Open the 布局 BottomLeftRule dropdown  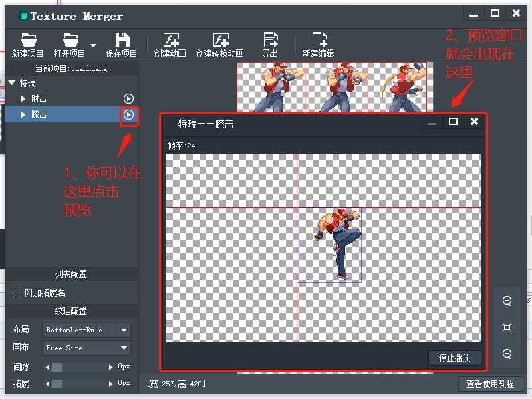(x=86, y=330)
